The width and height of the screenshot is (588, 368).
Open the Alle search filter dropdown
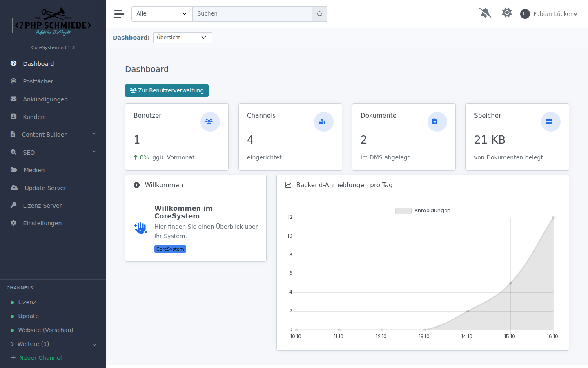coord(162,14)
